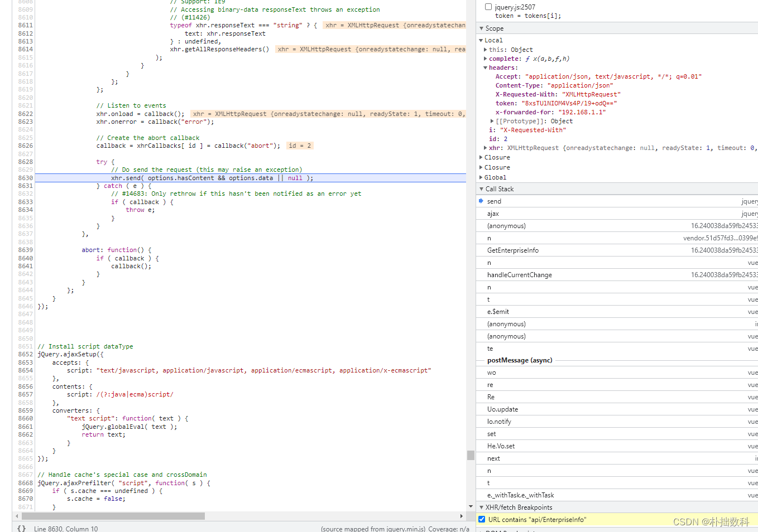Select the handleCurrentChange call stack frame

pos(617,275)
